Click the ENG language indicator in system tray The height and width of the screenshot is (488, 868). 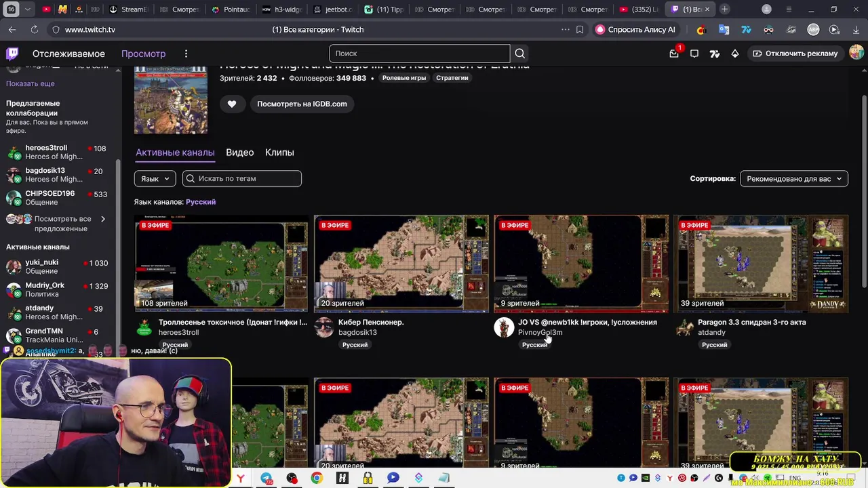pyautogui.click(x=795, y=479)
